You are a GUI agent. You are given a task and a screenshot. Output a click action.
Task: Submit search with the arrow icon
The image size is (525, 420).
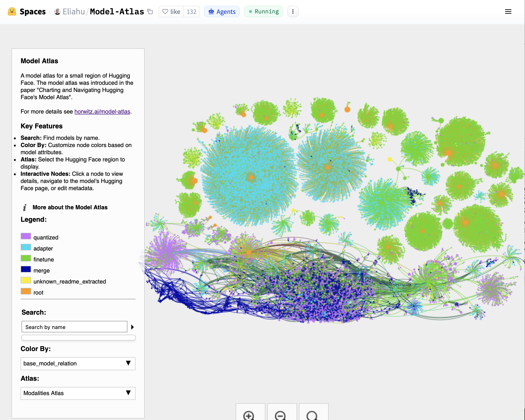(132, 327)
